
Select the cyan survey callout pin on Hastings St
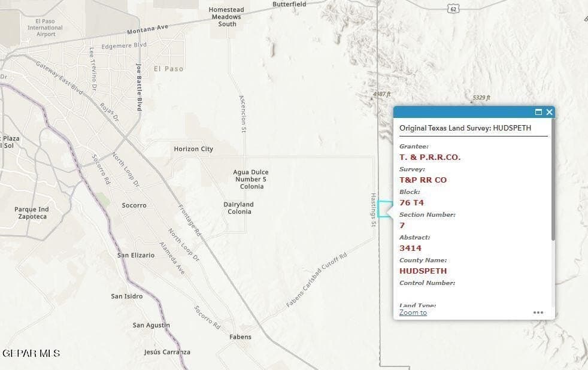click(x=383, y=210)
